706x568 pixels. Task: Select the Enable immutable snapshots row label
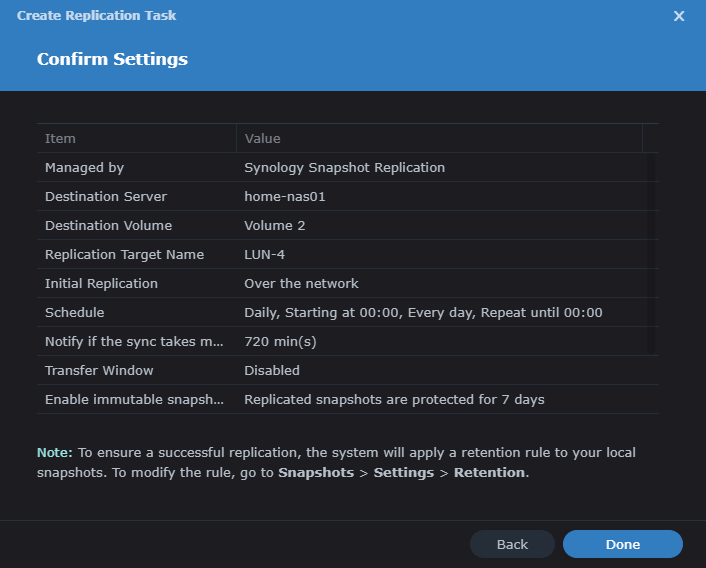point(134,399)
